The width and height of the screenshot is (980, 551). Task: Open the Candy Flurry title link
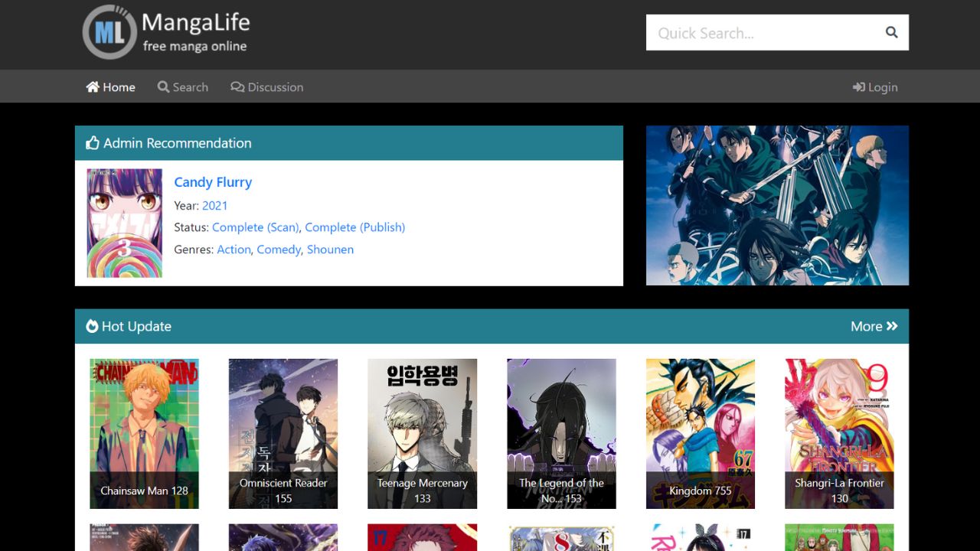213,182
